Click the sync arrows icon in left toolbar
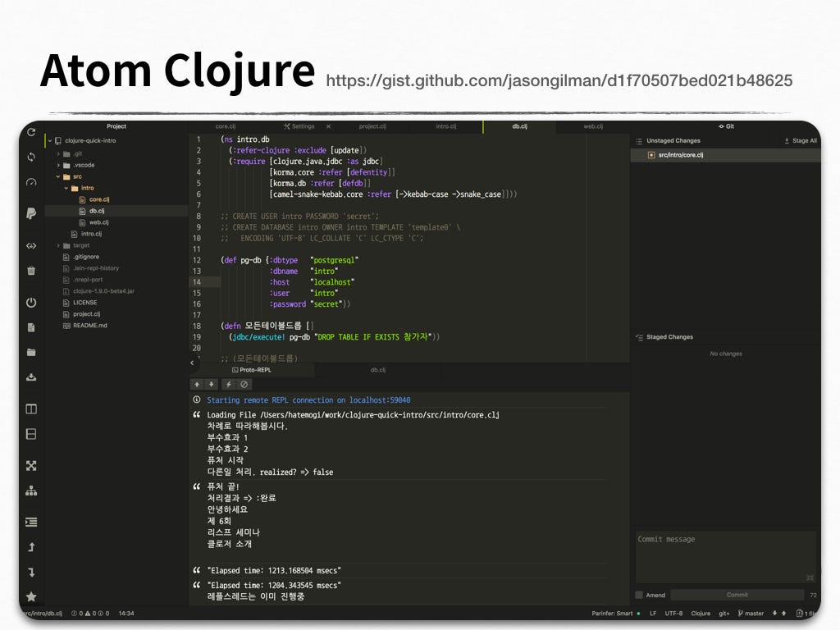The image size is (840, 630). [x=31, y=157]
